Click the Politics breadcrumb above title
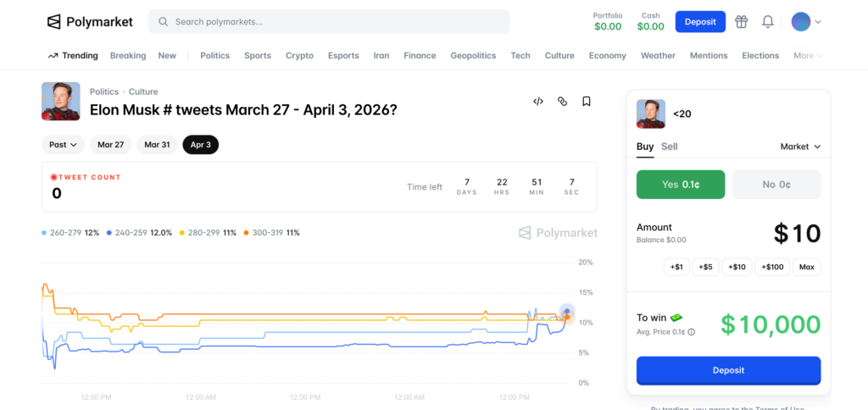 point(104,91)
